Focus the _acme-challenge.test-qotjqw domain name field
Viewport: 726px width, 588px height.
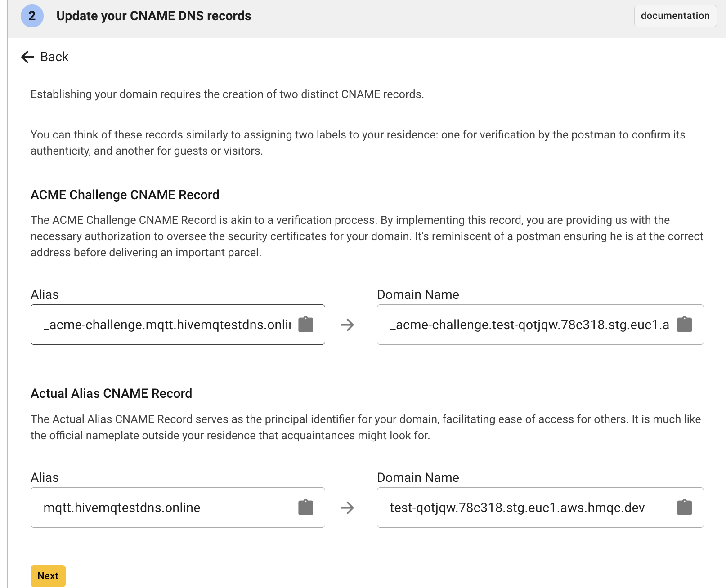tap(540, 325)
